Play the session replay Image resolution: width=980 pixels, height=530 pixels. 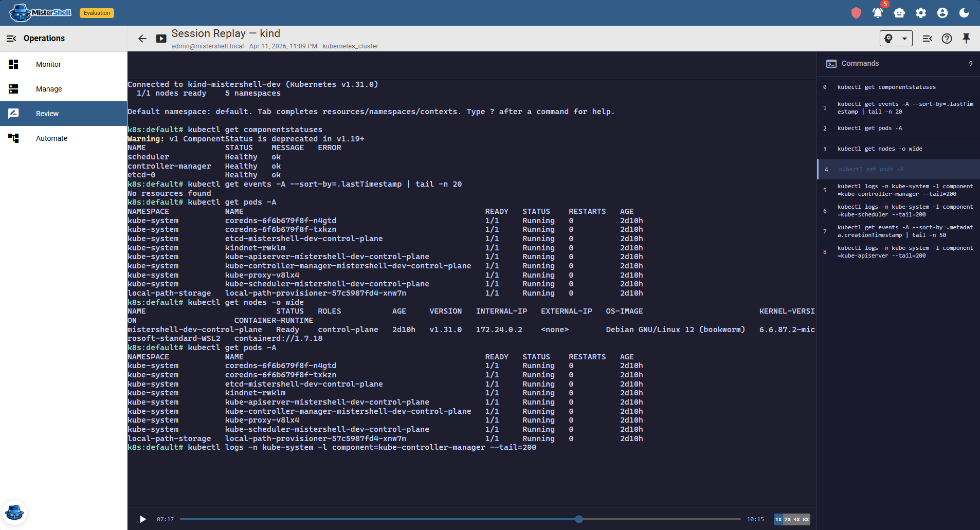click(x=143, y=519)
